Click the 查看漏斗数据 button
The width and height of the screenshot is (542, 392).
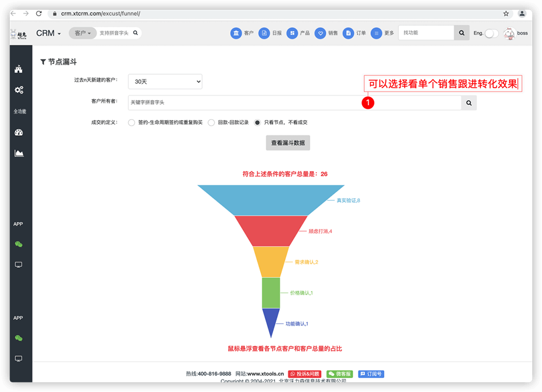coord(288,143)
